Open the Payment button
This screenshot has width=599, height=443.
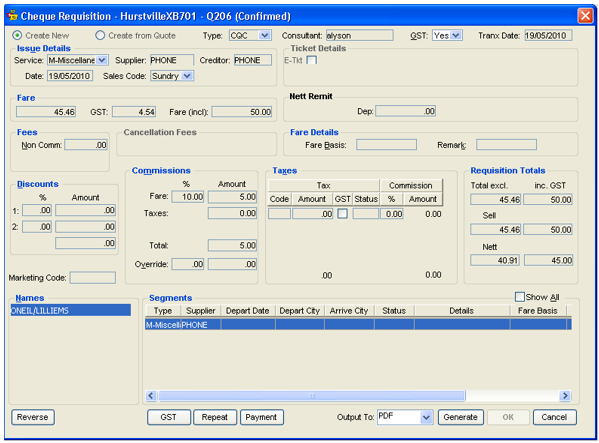261,417
